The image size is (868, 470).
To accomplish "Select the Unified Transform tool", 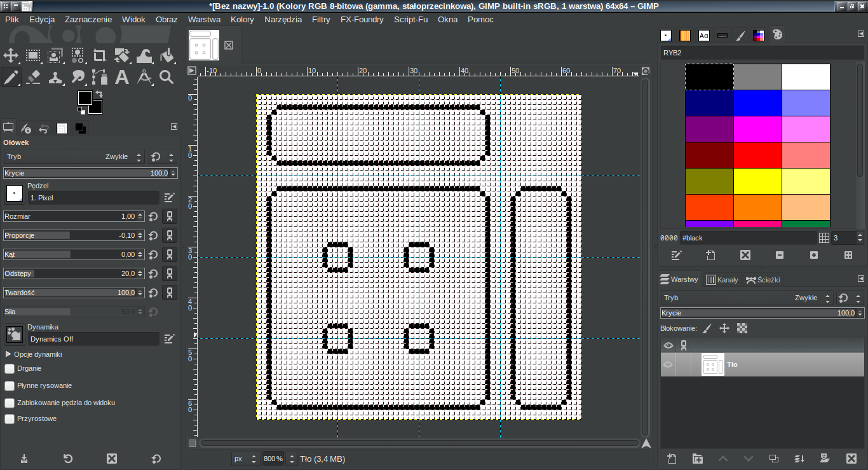I will (x=122, y=55).
